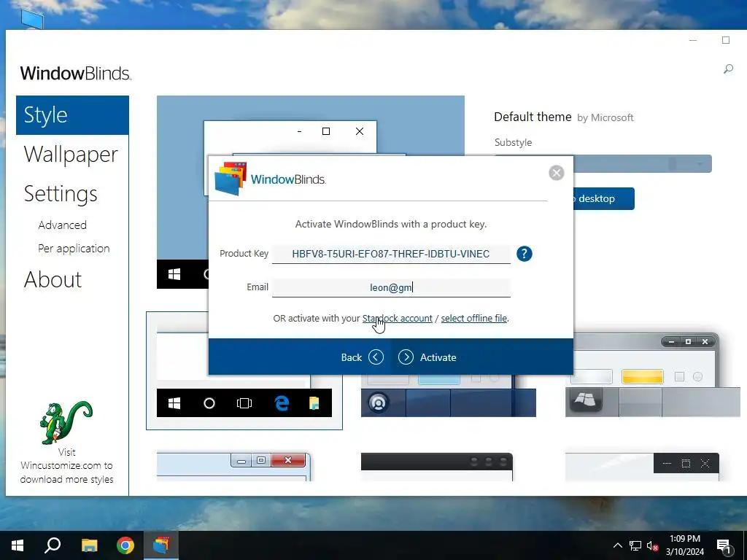Screen dimensions: 747x560
Task: Click desktop icon at top left
Action: pyautogui.click(x=32, y=19)
